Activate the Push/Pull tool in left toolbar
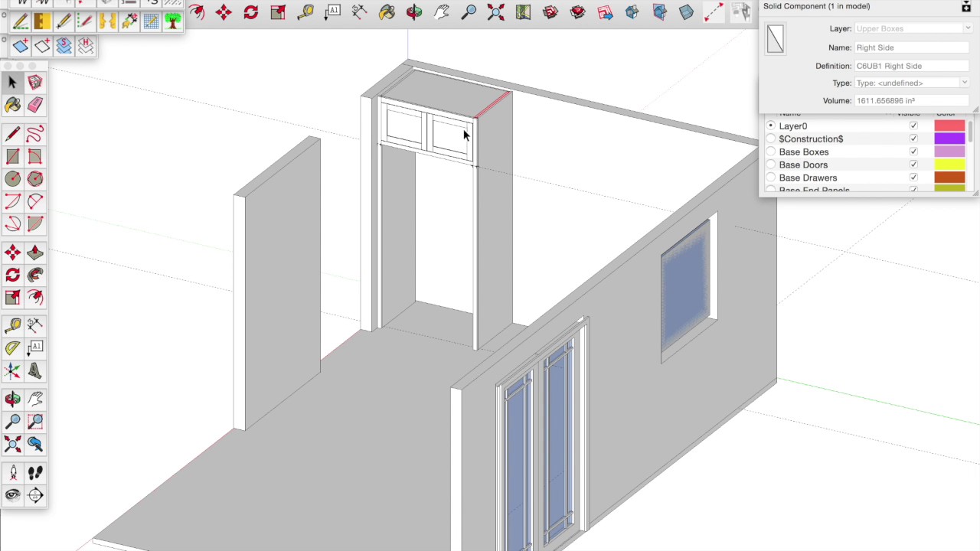980x551 pixels. tap(35, 253)
